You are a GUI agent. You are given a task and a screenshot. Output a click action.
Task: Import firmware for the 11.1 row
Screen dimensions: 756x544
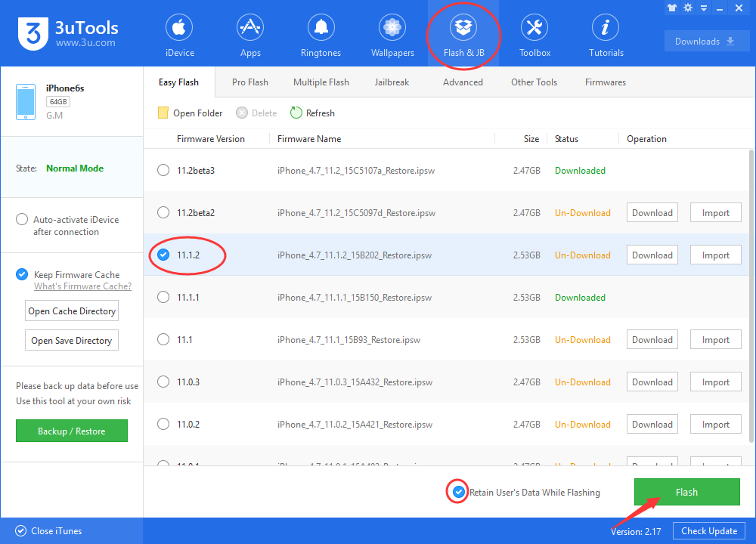pyautogui.click(x=715, y=340)
